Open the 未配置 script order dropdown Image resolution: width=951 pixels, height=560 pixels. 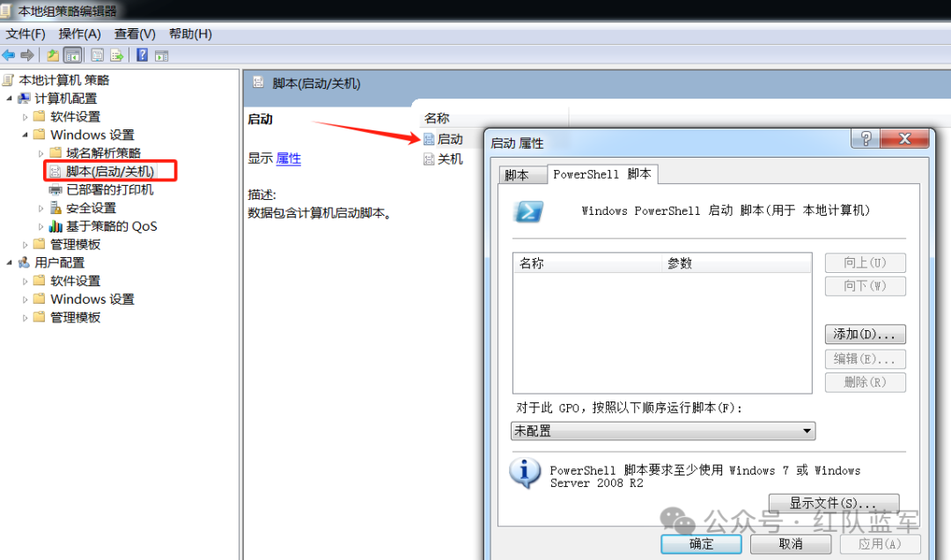(663, 431)
